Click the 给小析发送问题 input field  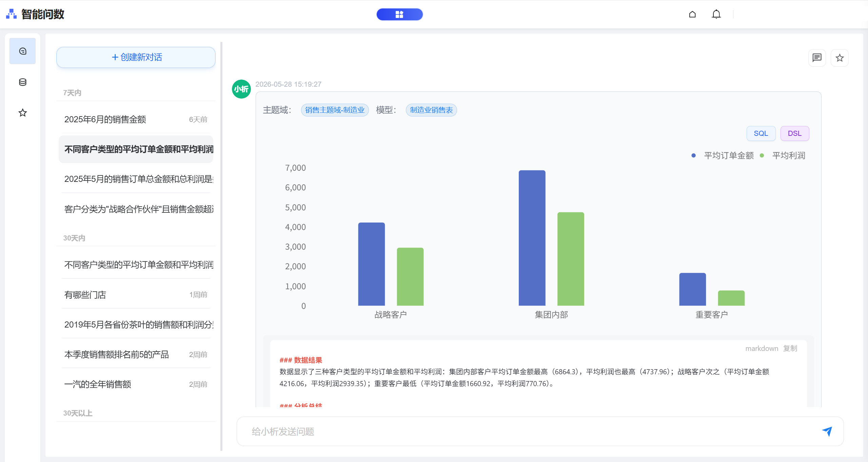click(529, 431)
